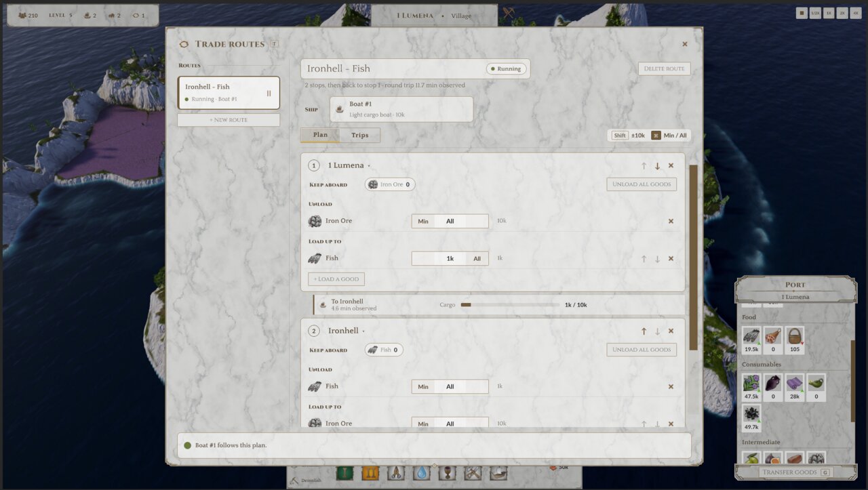This screenshot has height=490, width=868.
Task: Remove the Ironhell stop
Action: tap(671, 331)
